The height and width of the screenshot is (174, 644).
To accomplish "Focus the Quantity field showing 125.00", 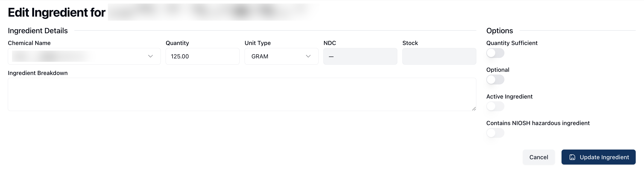I will point(202,57).
